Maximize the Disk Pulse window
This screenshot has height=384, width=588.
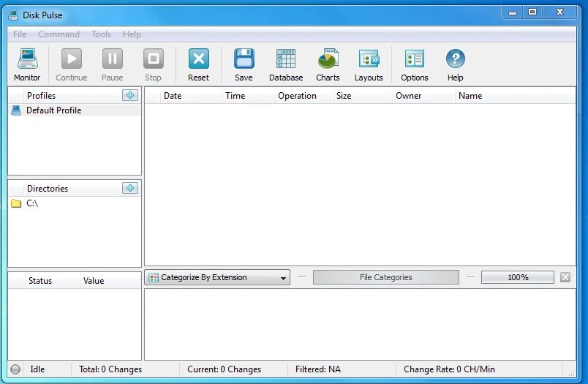coord(532,12)
